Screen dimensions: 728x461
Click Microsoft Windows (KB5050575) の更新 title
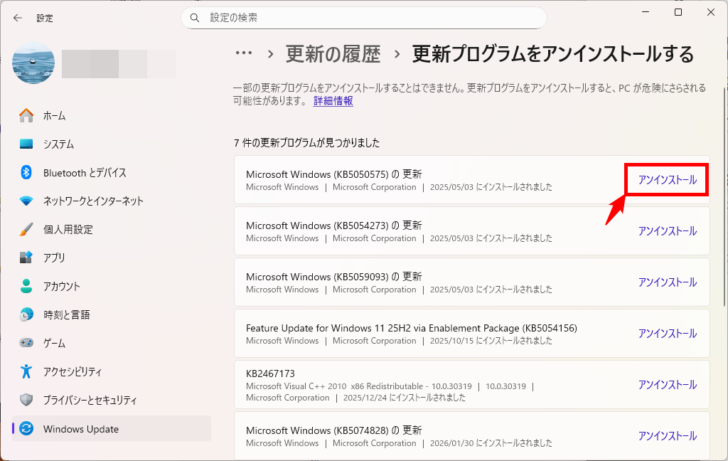tap(334, 174)
